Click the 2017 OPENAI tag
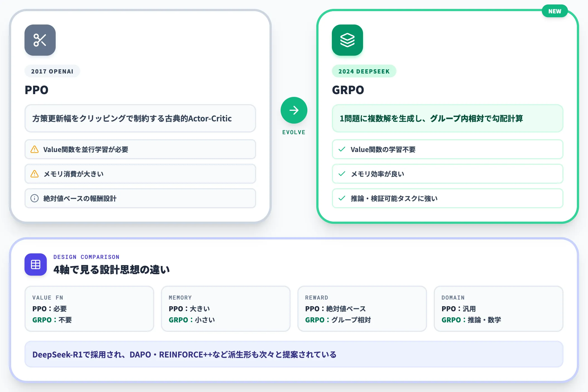This screenshot has height=392, width=588. [x=52, y=71]
